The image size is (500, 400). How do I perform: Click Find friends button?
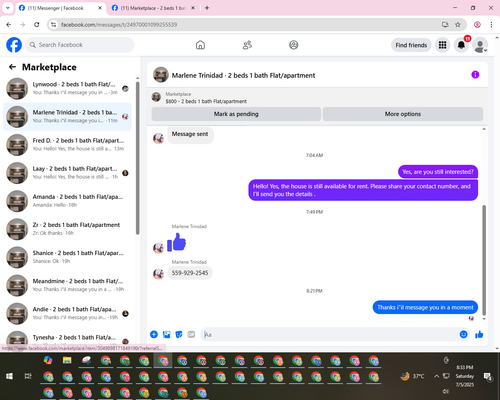point(411,45)
